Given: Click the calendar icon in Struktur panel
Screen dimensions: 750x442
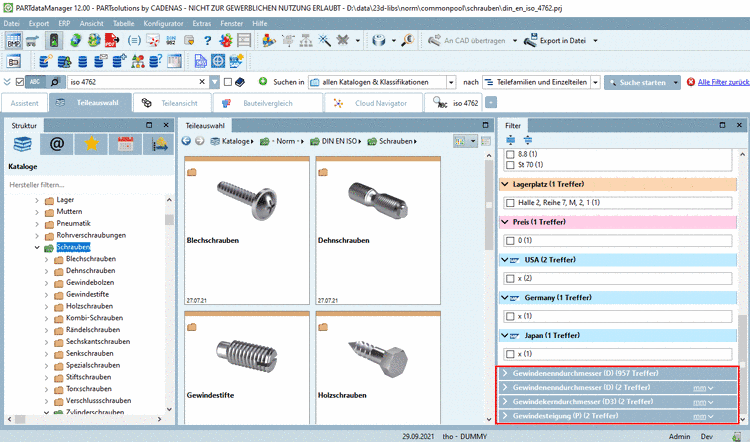Looking at the screenshot, I should (x=126, y=144).
